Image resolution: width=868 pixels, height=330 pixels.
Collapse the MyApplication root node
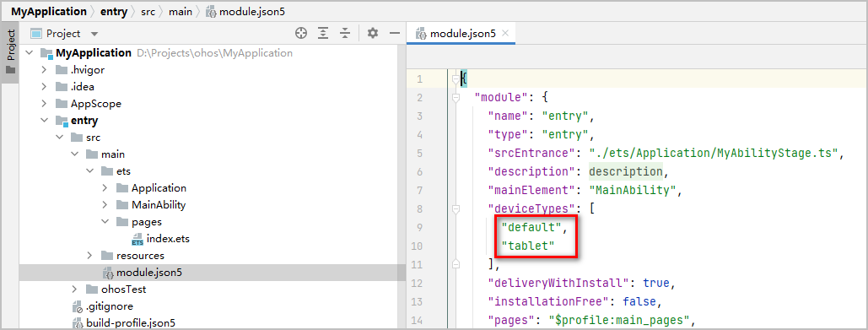(29, 53)
